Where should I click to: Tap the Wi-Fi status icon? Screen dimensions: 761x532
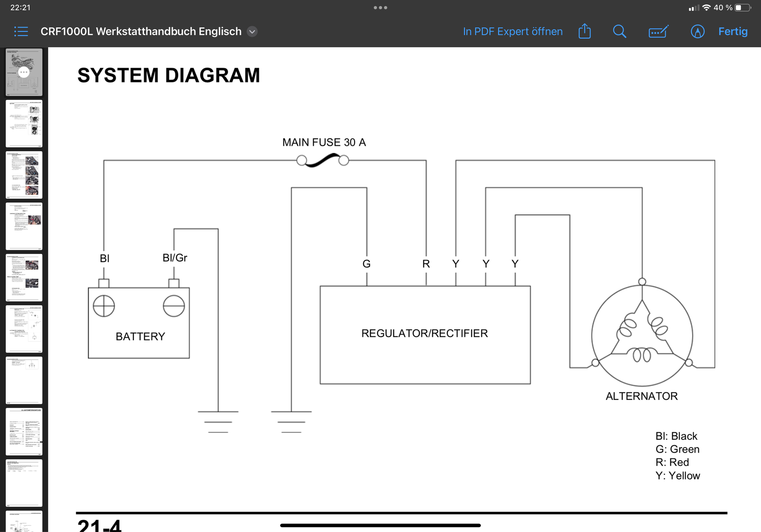[x=706, y=8]
